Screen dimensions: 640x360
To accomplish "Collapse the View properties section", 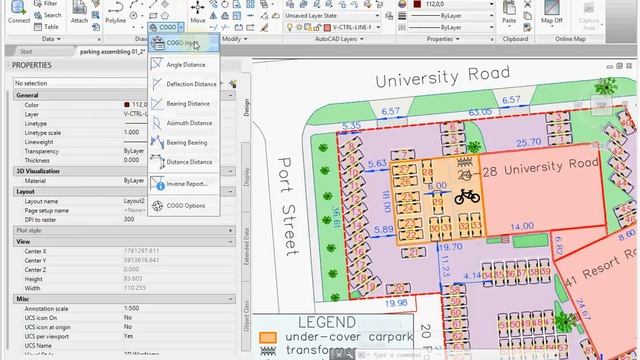I will coord(230,242).
